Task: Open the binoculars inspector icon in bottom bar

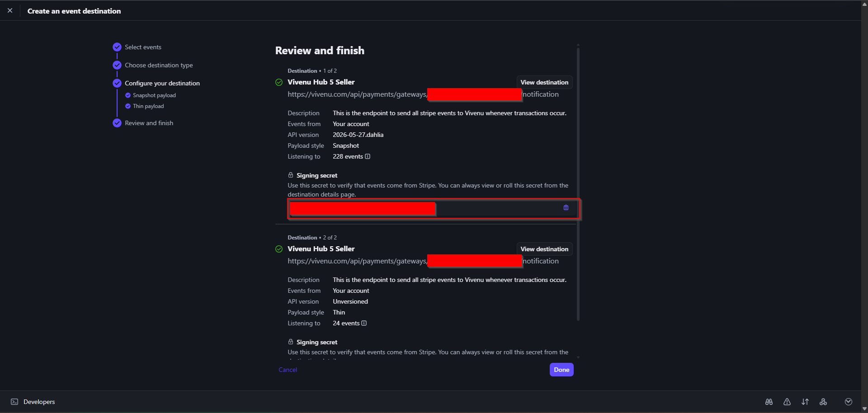Action: (769, 402)
